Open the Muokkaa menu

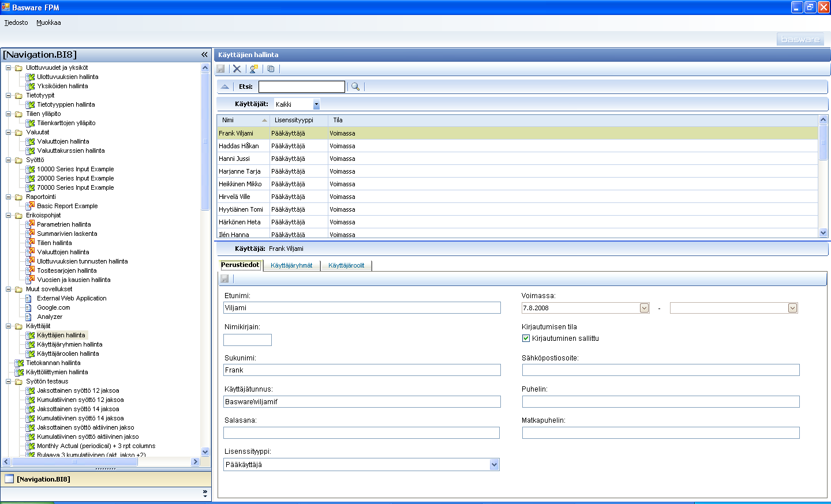pyautogui.click(x=48, y=22)
